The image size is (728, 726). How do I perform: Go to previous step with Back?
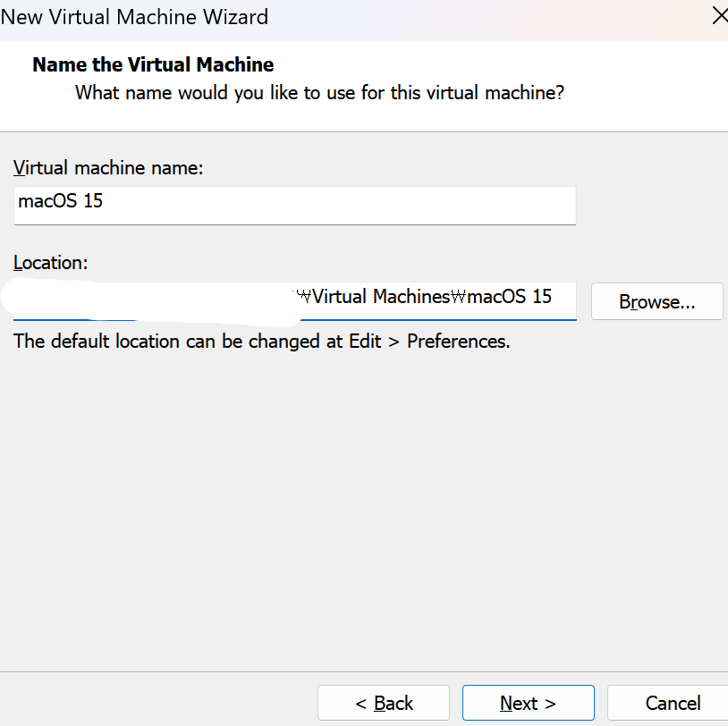click(384, 703)
